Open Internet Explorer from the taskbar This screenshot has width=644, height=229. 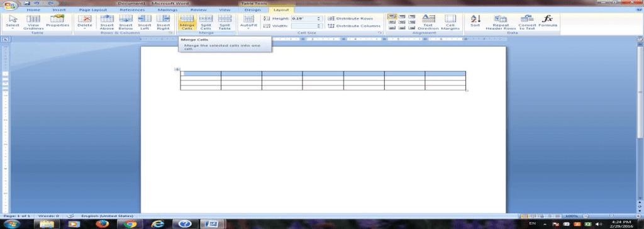(158, 224)
